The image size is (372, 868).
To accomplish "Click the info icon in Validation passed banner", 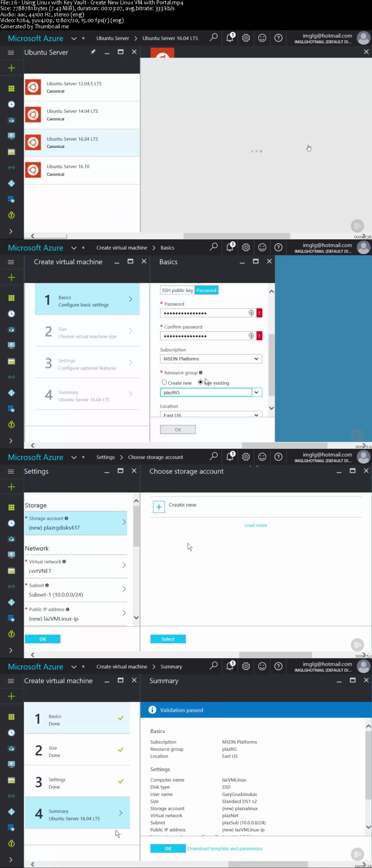I will tap(153, 710).
